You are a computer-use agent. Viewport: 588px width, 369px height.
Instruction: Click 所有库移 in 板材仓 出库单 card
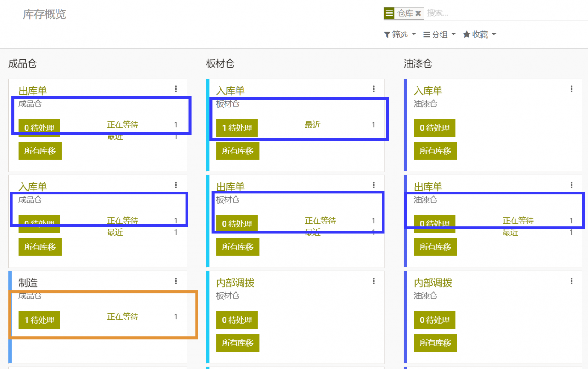237,247
